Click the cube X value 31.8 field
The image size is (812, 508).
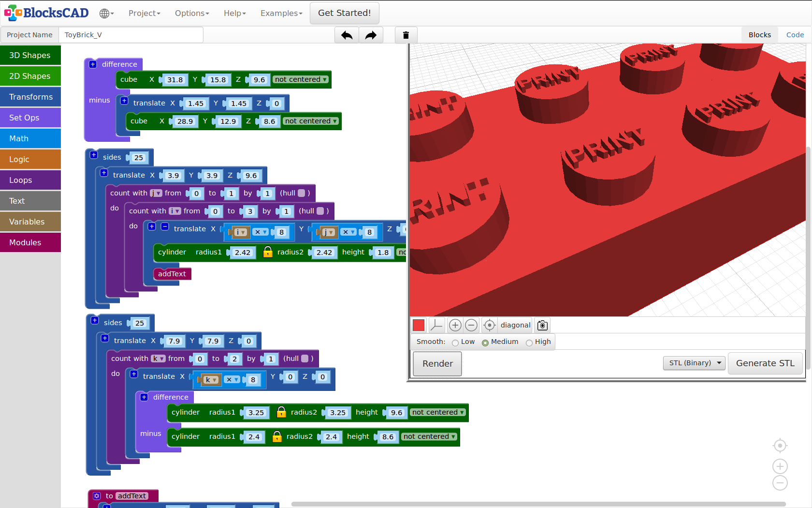click(x=174, y=80)
